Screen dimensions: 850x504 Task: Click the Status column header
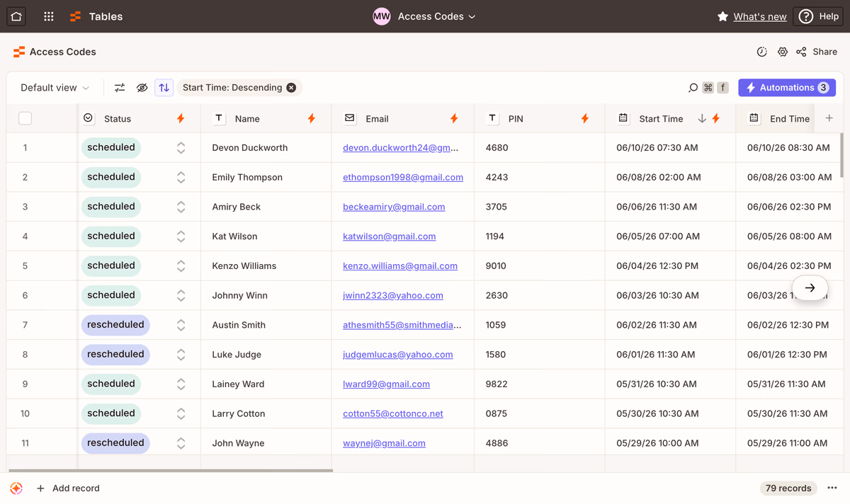pyautogui.click(x=139, y=119)
